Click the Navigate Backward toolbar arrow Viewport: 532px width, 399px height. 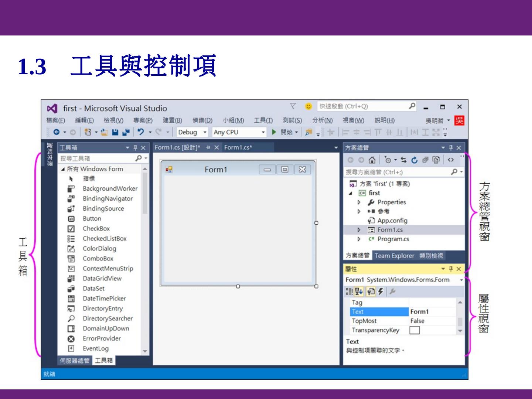coord(56,132)
